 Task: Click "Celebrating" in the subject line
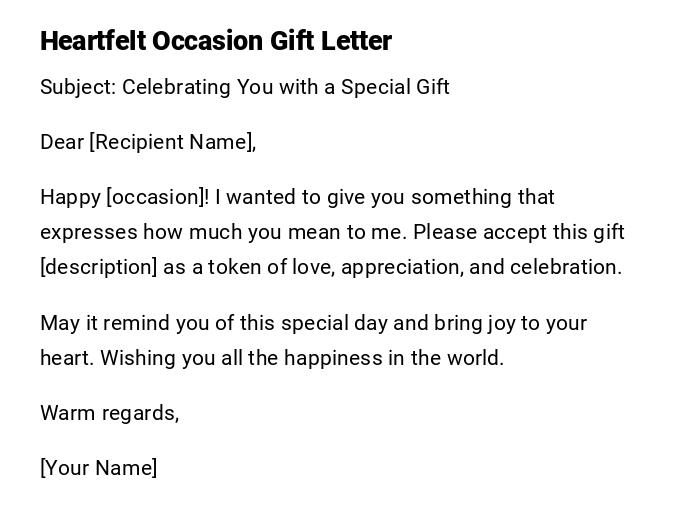(176, 87)
